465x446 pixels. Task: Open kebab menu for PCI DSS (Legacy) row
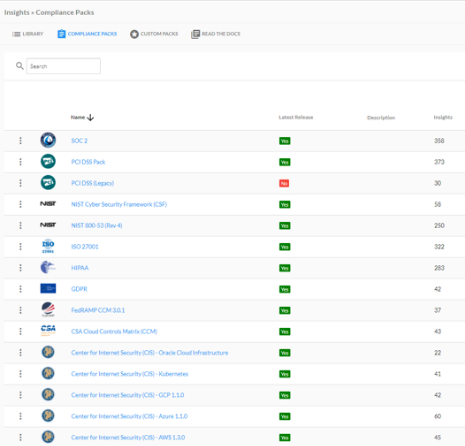tap(20, 183)
